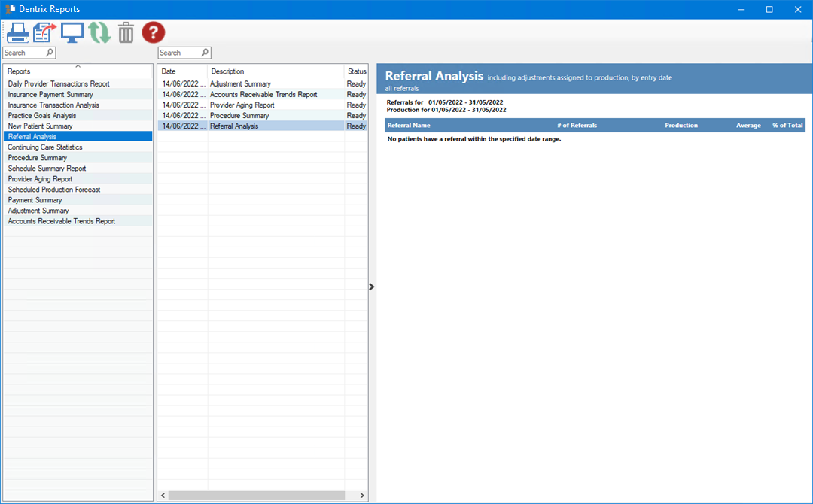
Task: Select Scheduled Production Forecast in the list
Action: (54, 190)
